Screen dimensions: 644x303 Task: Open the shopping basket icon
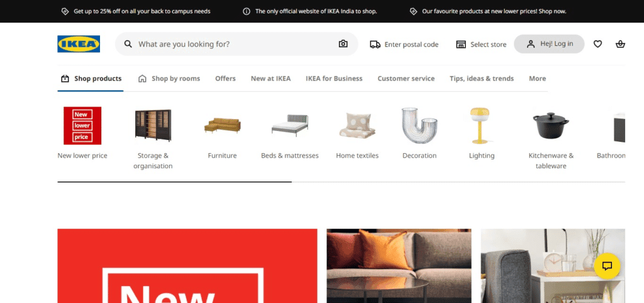click(x=620, y=44)
